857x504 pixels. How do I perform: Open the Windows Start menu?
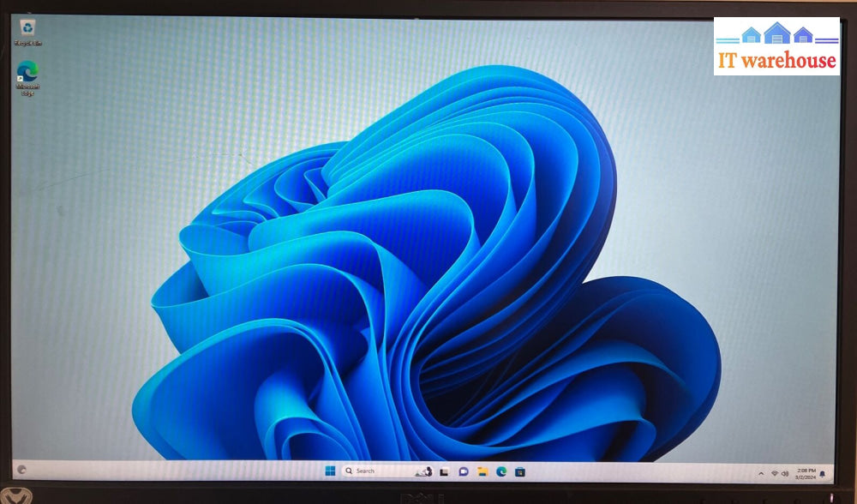[x=329, y=471]
